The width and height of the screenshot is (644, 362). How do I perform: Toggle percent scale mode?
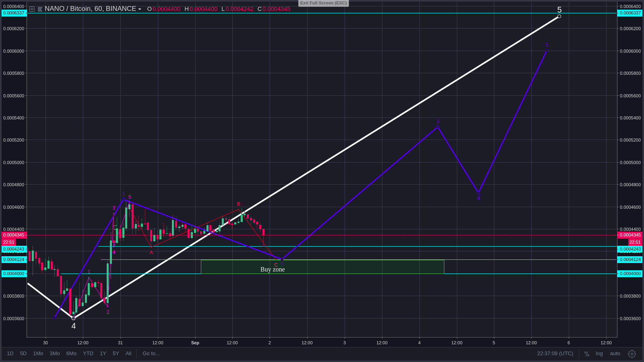tap(587, 354)
